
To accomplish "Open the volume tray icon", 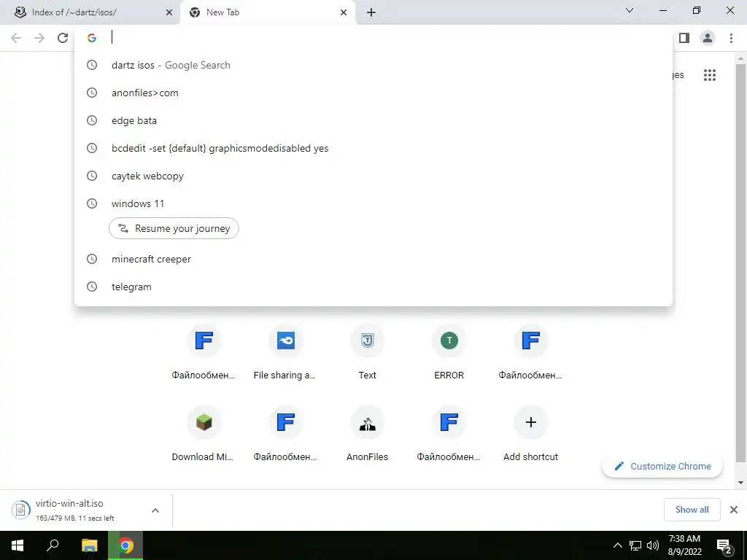I will coord(653,545).
